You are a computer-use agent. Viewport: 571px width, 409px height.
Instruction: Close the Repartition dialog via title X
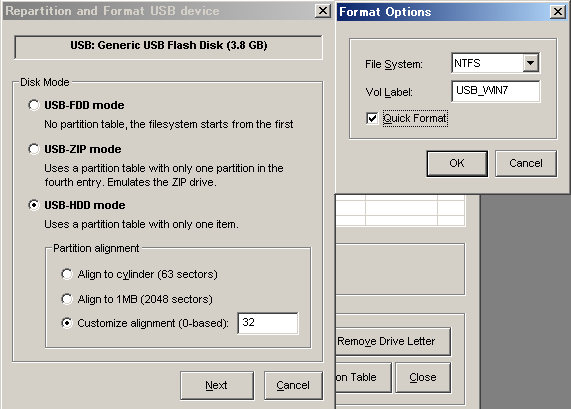(x=323, y=11)
